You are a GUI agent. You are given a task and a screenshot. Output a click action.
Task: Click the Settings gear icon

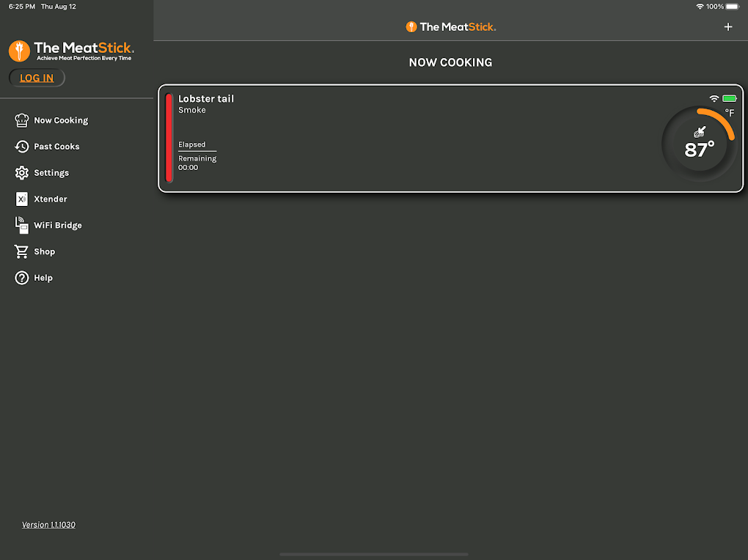click(21, 173)
